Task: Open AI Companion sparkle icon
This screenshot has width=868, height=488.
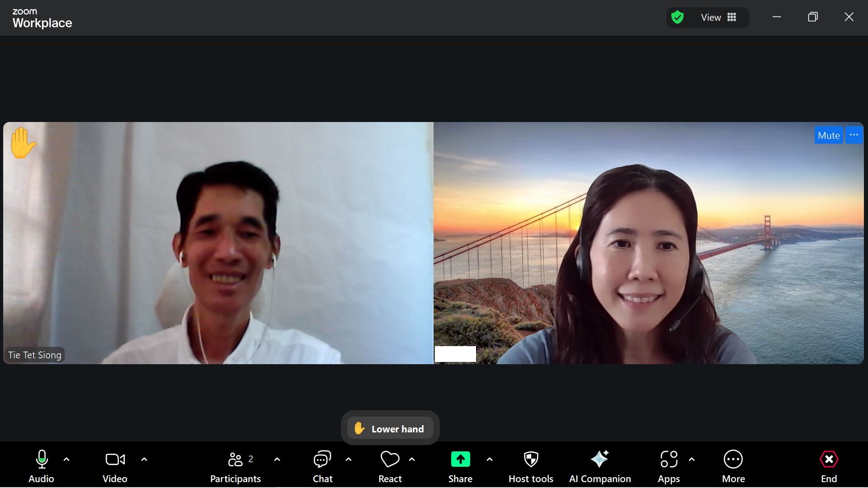Action: (x=600, y=460)
